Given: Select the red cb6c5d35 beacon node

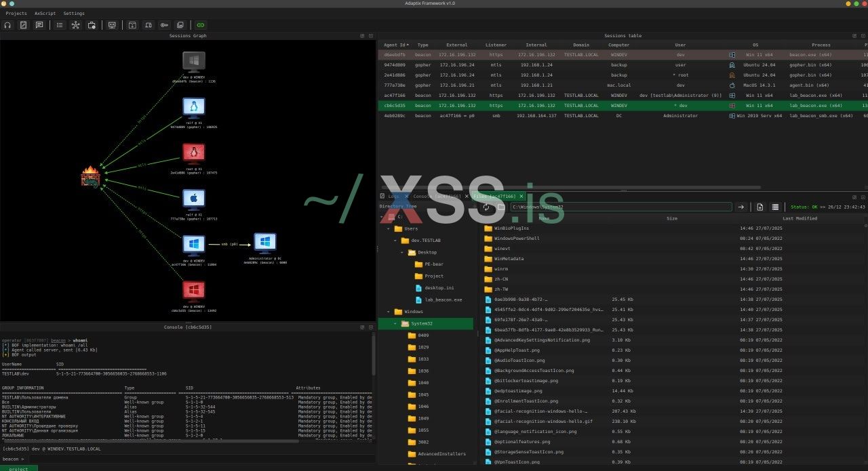Looking at the screenshot, I should click(194, 291).
